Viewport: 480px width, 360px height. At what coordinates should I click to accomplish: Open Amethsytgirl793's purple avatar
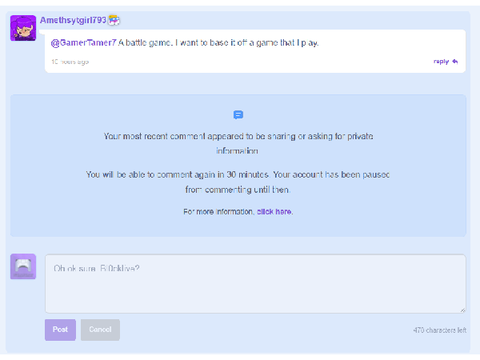pyautogui.click(x=23, y=28)
